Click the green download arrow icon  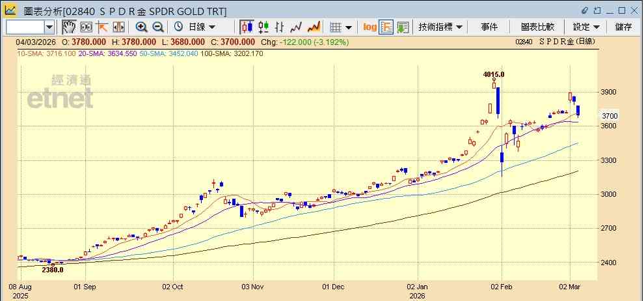coord(403,27)
